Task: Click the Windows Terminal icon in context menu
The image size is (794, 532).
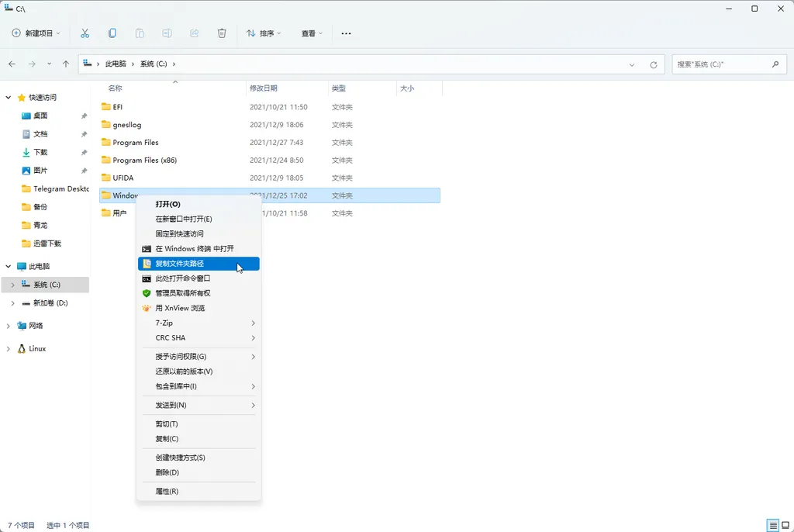Action: coord(147,249)
